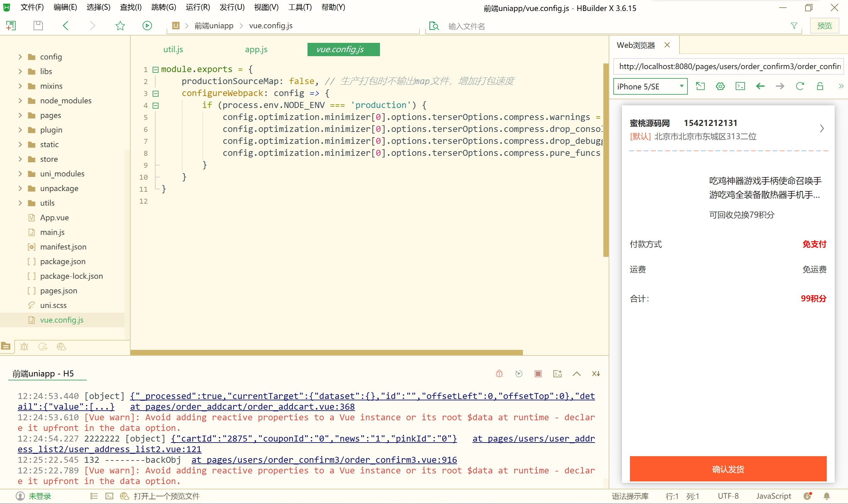Click the bookmark star icon

(x=120, y=26)
